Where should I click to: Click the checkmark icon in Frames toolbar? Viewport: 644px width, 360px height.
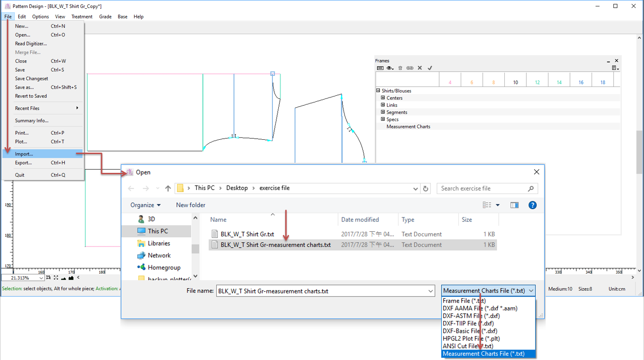coord(430,68)
